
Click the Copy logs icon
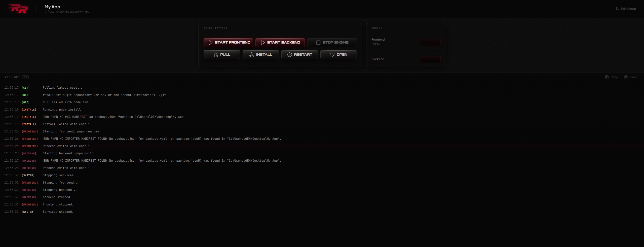coord(607,77)
